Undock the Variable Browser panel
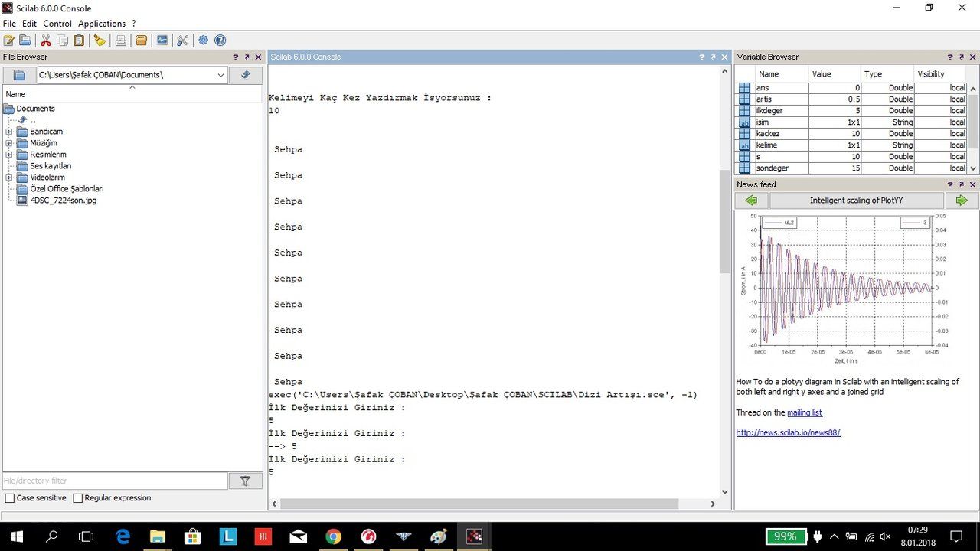This screenshot has width=980, height=551. tap(962, 57)
